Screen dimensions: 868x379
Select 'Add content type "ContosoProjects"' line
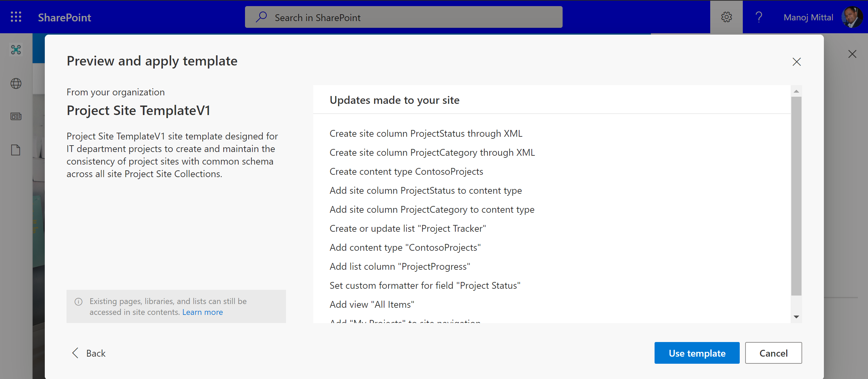[405, 248]
